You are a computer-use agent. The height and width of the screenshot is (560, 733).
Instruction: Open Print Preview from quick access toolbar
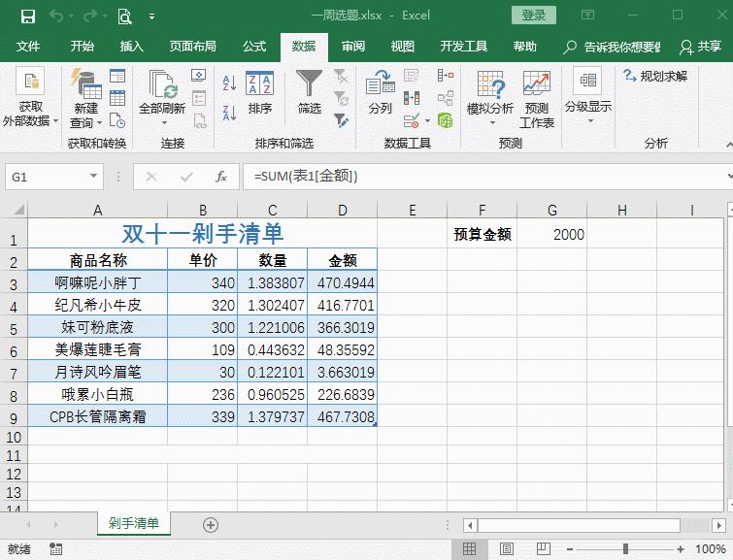point(124,16)
